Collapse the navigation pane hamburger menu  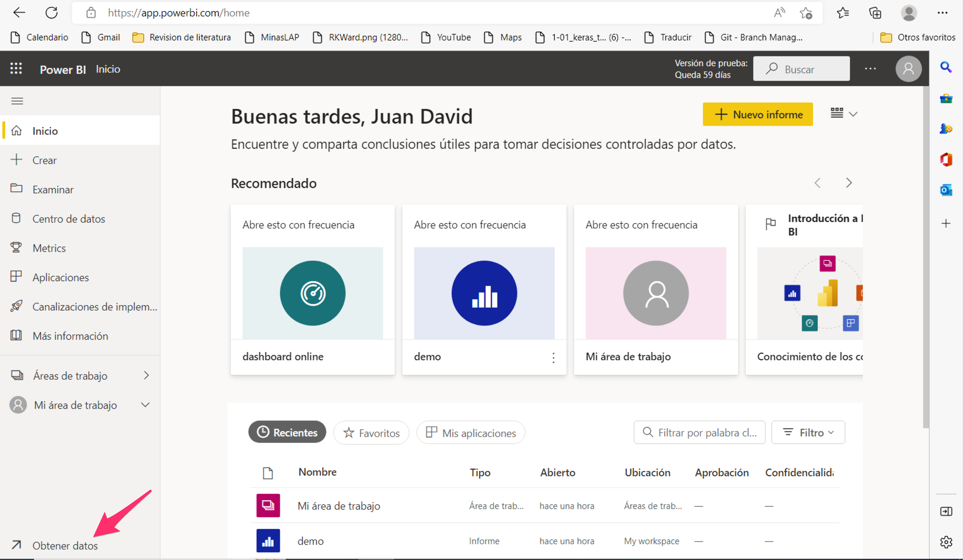(17, 101)
